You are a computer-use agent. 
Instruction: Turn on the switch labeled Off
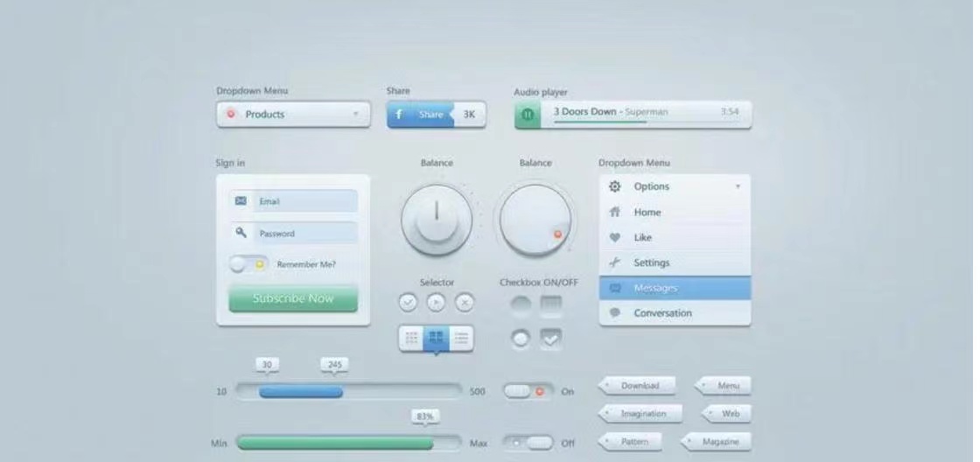[x=528, y=444]
